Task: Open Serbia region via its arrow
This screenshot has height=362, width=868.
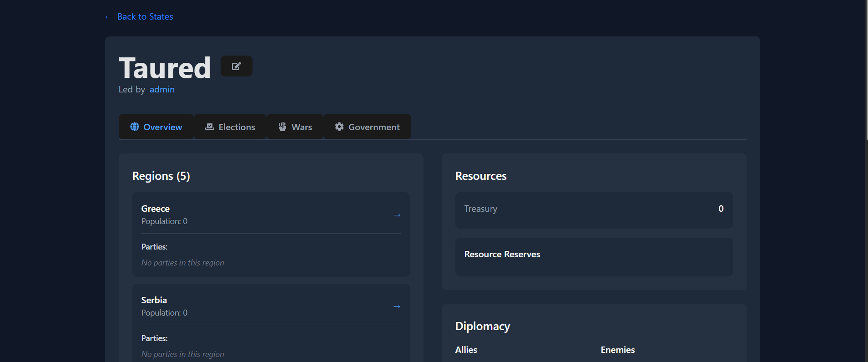Action: [397, 306]
